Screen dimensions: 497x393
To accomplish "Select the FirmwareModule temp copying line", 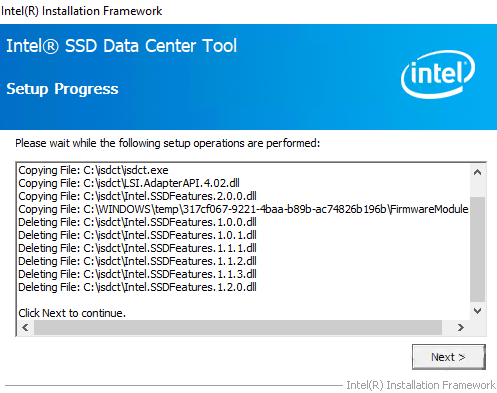I will pos(243,209).
